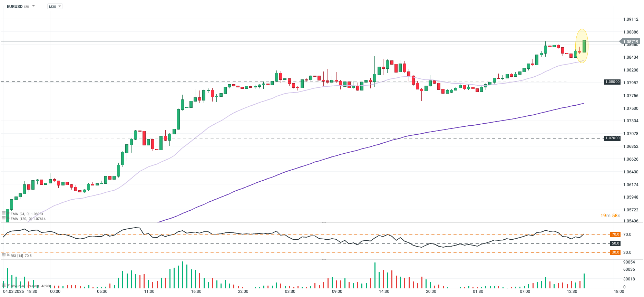Click the RSI [14] indicator label

(x=21, y=256)
